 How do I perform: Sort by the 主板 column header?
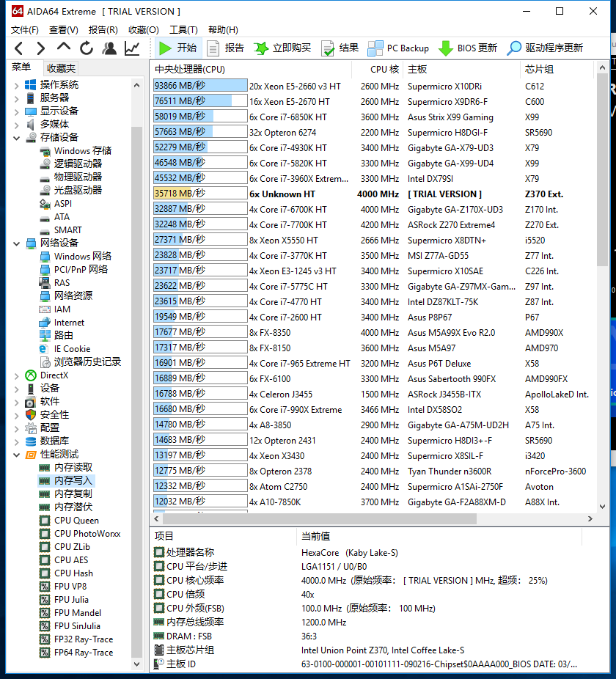(x=461, y=69)
